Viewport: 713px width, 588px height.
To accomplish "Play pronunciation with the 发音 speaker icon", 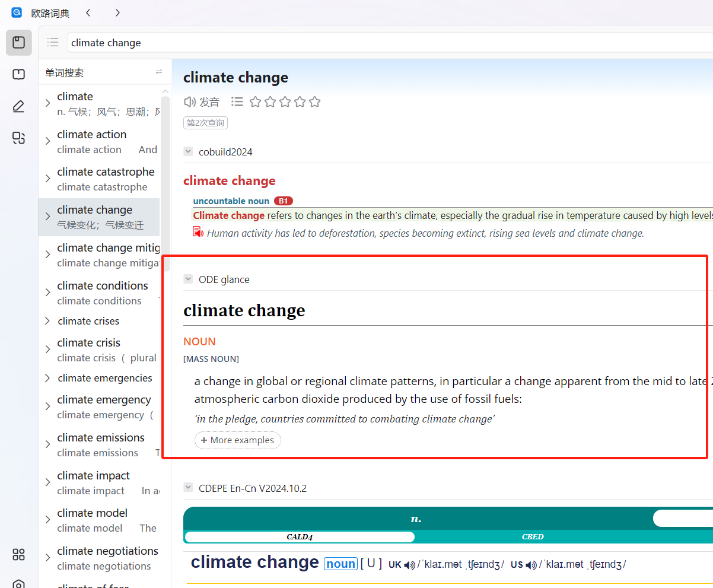I will pos(190,102).
